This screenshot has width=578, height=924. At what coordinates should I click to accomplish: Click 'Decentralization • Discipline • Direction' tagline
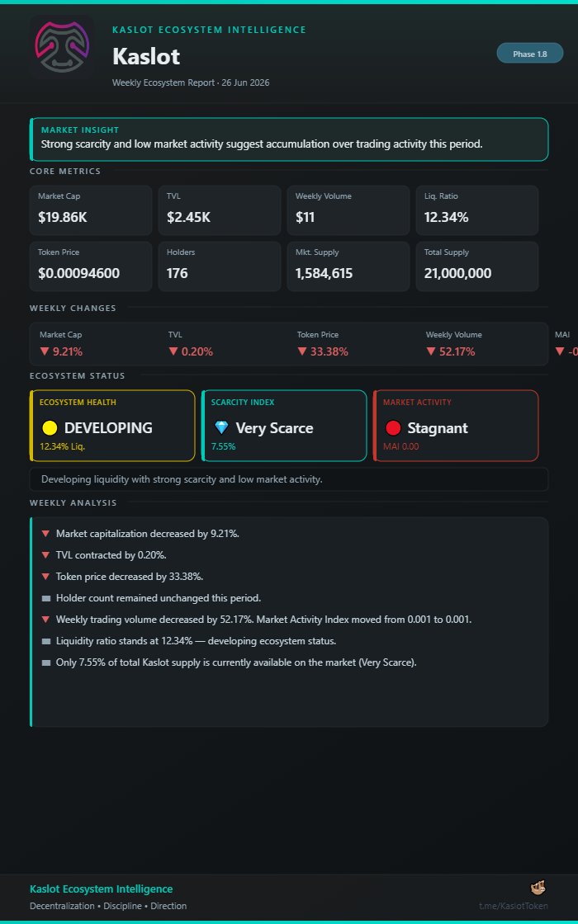click(x=108, y=906)
